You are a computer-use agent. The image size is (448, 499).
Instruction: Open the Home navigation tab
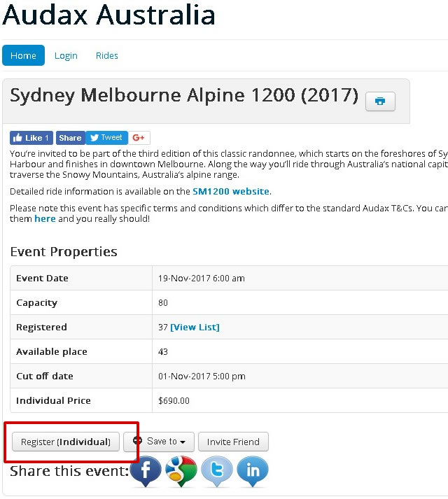[23, 55]
